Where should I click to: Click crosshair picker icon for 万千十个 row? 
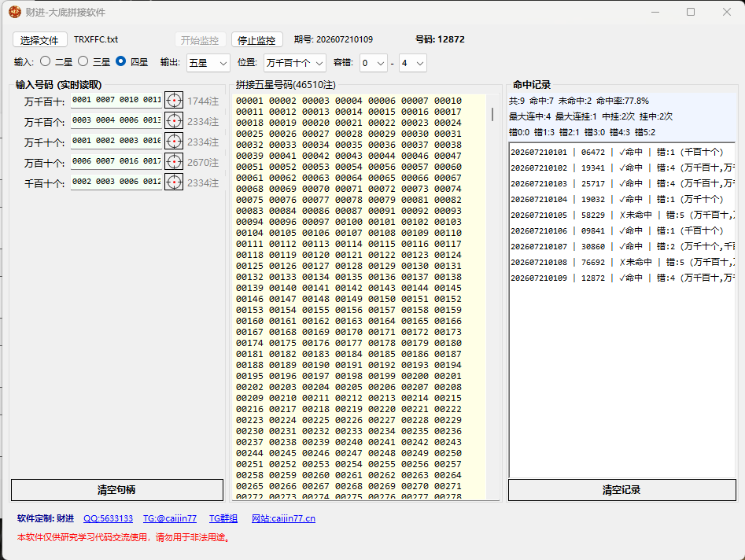pos(174,142)
